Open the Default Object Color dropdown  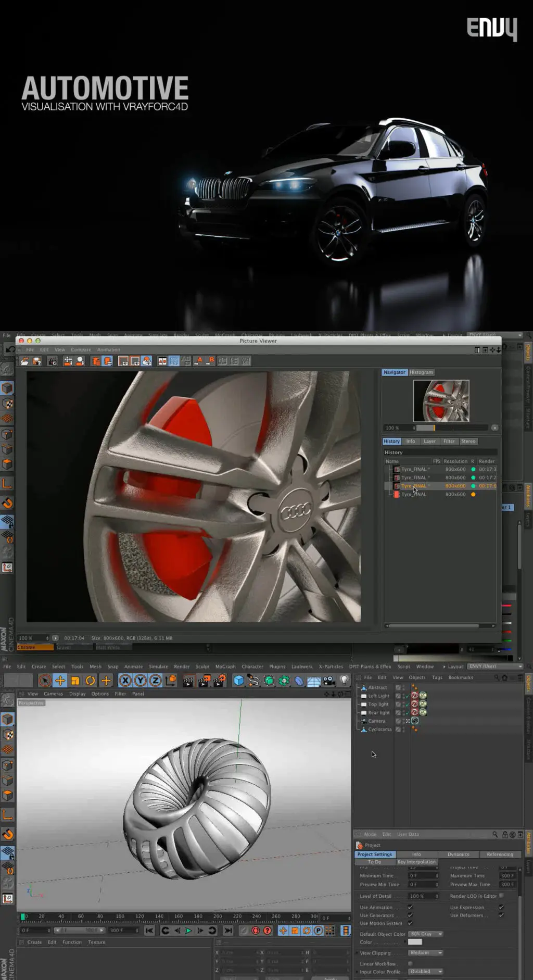click(x=425, y=934)
